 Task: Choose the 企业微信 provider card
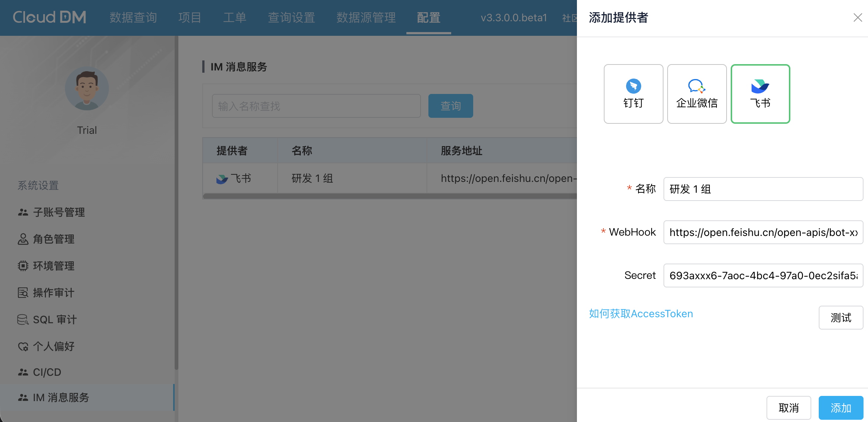697,94
